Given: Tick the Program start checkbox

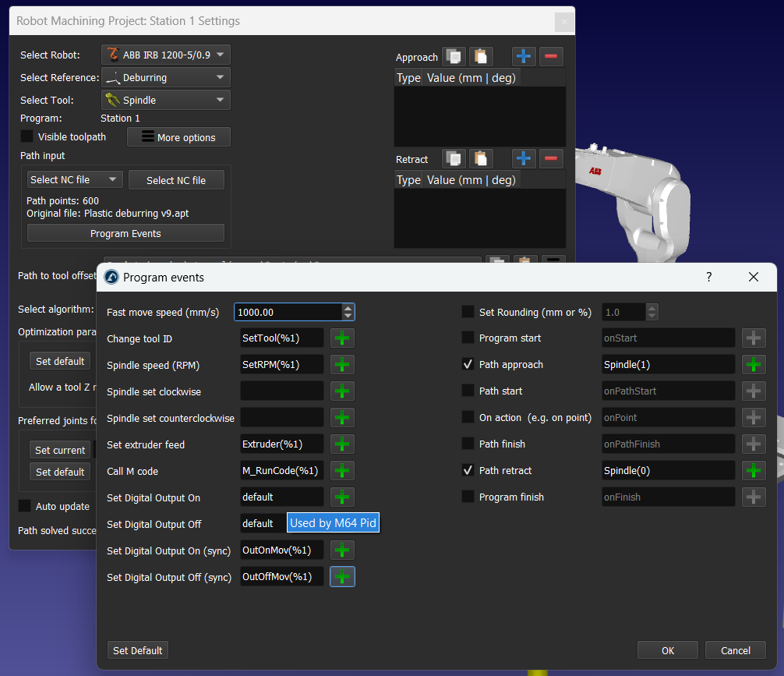Looking at the screenshot, I should point(468,338).
